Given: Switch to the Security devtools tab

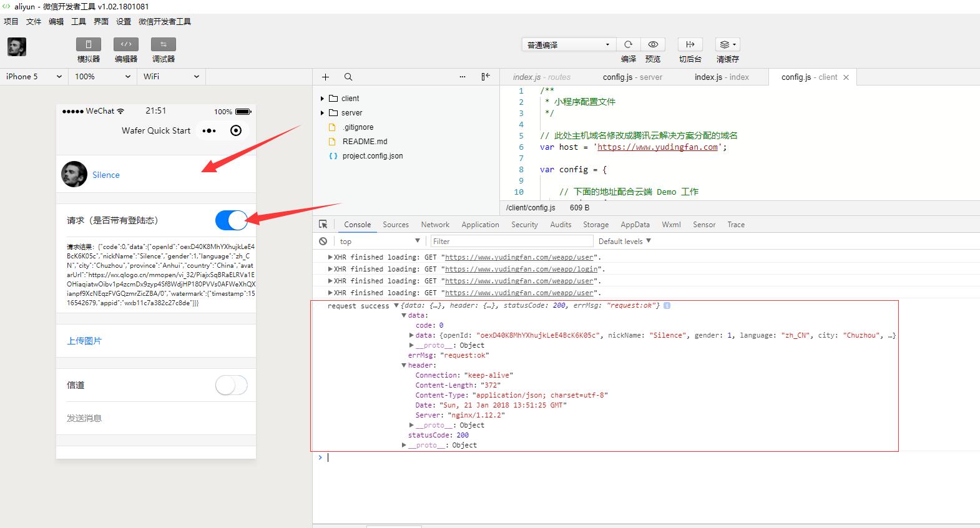Looking at the screenshot, I should (524, 224).
